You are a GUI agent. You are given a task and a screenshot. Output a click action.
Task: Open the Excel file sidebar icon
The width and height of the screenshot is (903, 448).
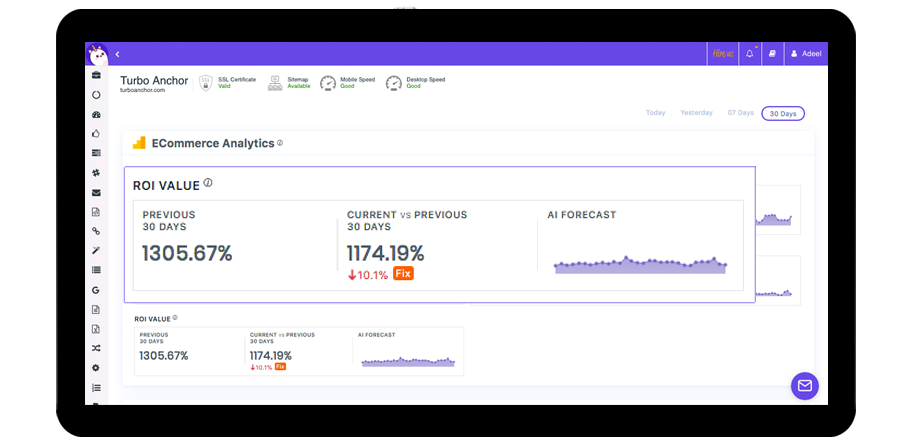[x=96, y=329]
